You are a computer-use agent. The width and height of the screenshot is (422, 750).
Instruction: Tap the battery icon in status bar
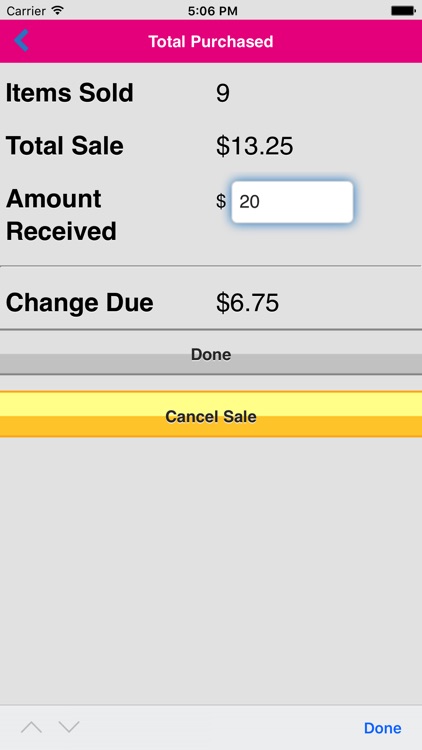[403, 11]
